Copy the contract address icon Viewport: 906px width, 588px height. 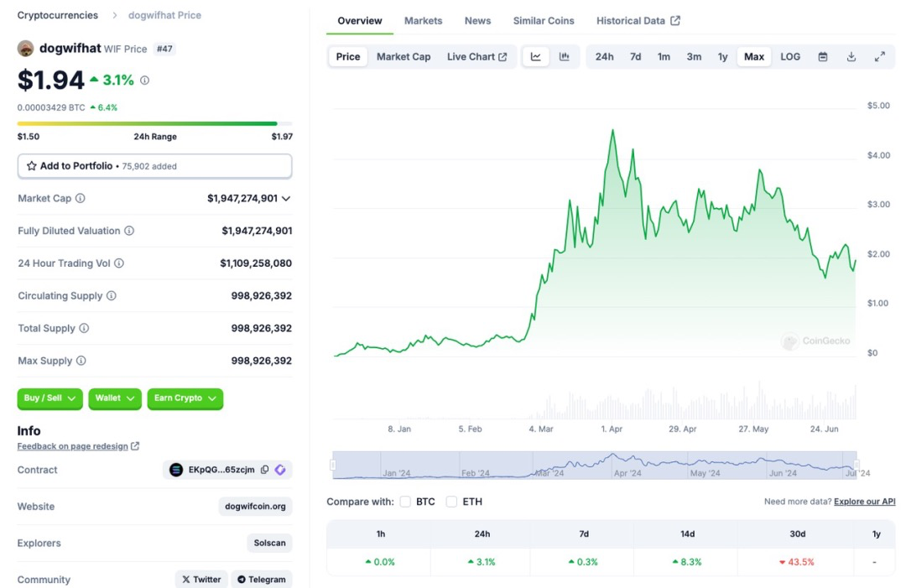pos(264,470)
